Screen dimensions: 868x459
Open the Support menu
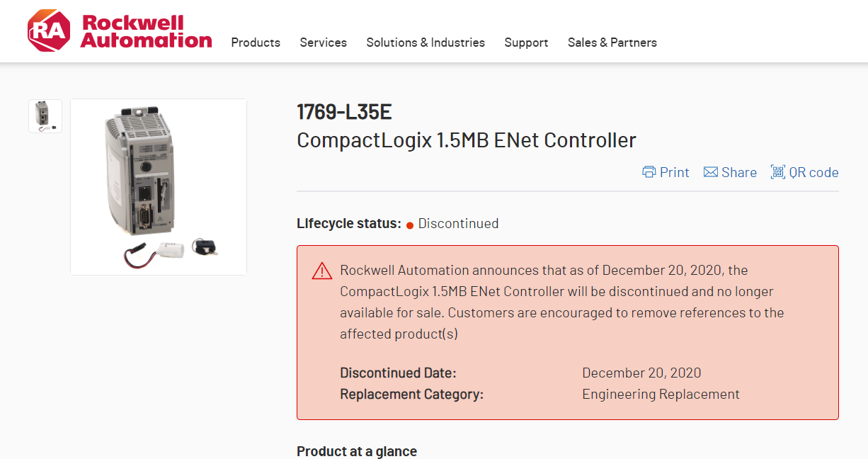point(526,42)
